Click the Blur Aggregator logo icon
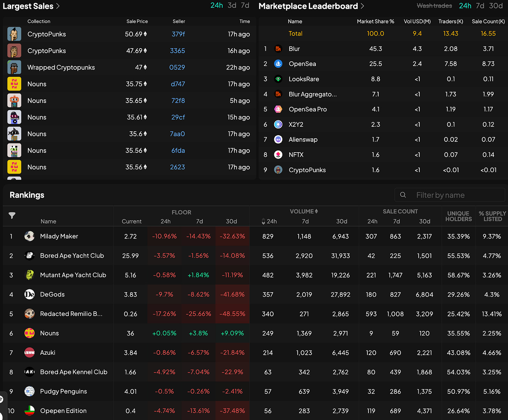The image size is (508, 420). (x=278, y=94)
